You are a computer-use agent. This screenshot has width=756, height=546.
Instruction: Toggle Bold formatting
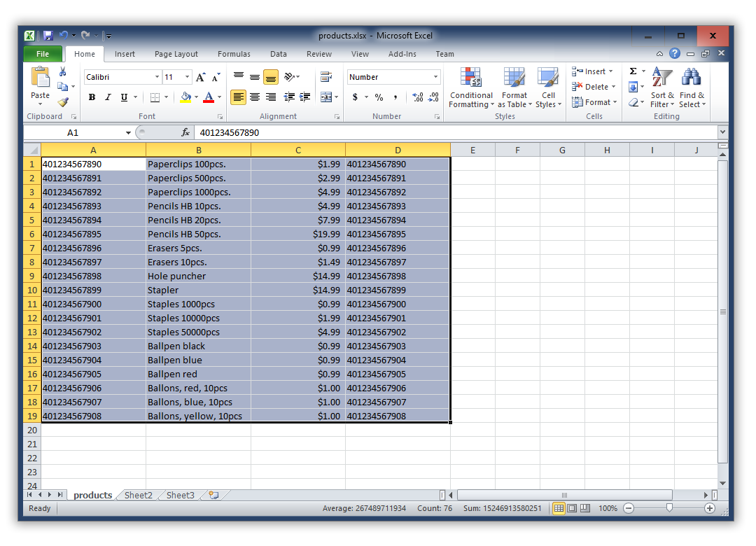coord(92,97)
